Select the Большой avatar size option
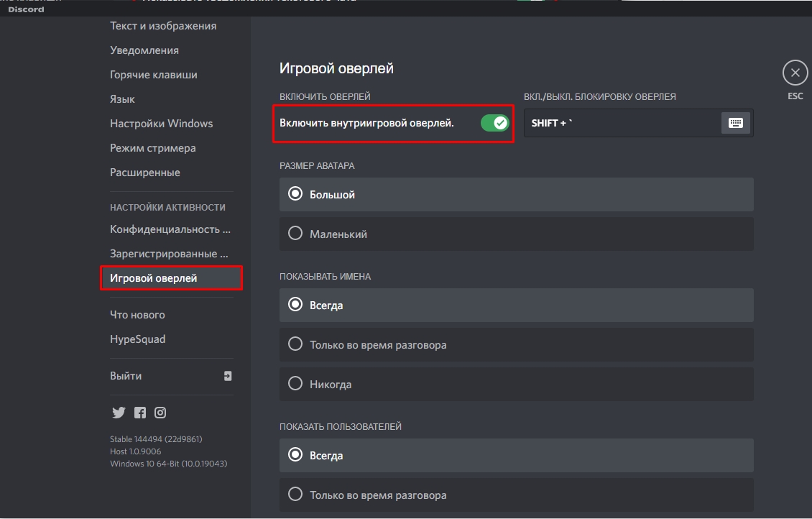The height and width of the screenshot is (519, 812). click(x=517, y=194)
